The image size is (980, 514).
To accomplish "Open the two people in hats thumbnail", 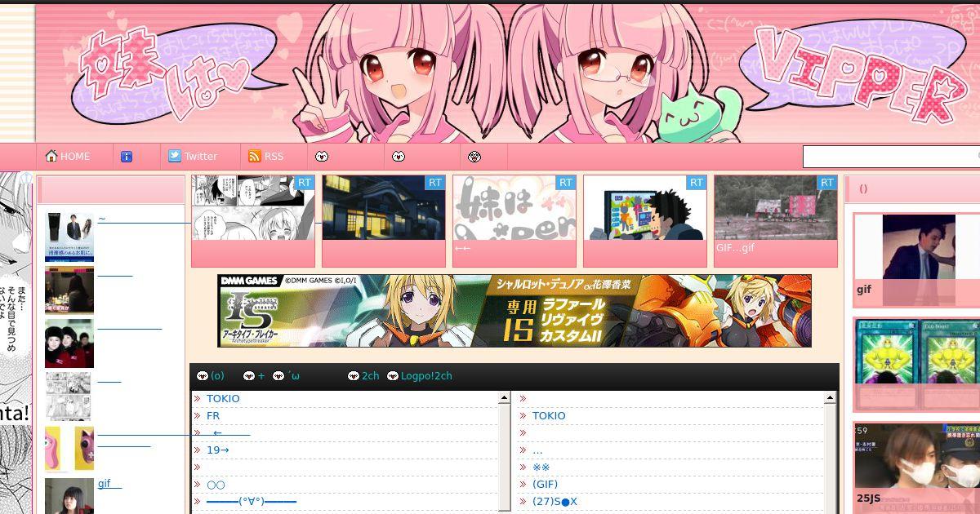I will (69, 343).
